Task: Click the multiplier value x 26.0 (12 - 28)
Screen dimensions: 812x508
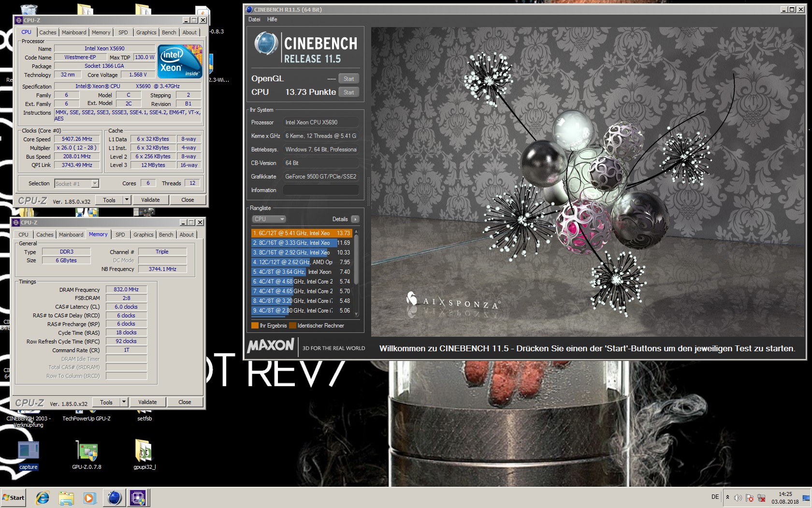Action: tap(77, 148)
